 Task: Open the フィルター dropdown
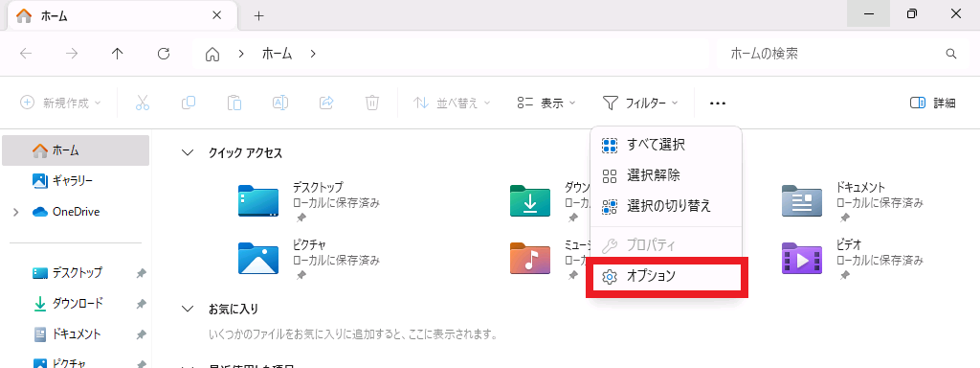pyautogui.click(x=640, y=103)
